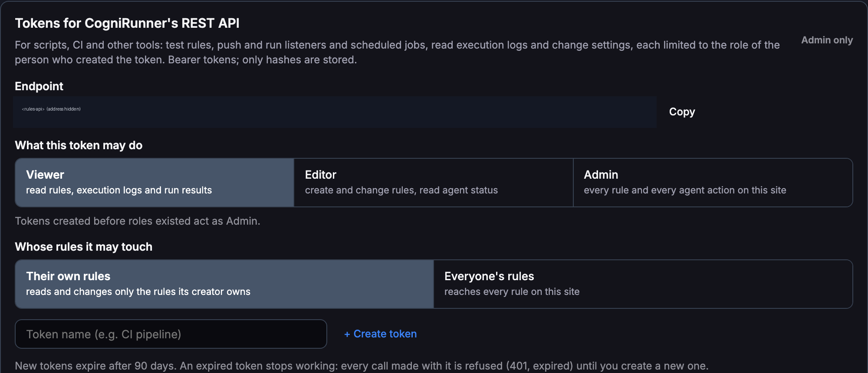The image size is (868, 373).
Task: Select the Viewer role option
Action: 155,183
